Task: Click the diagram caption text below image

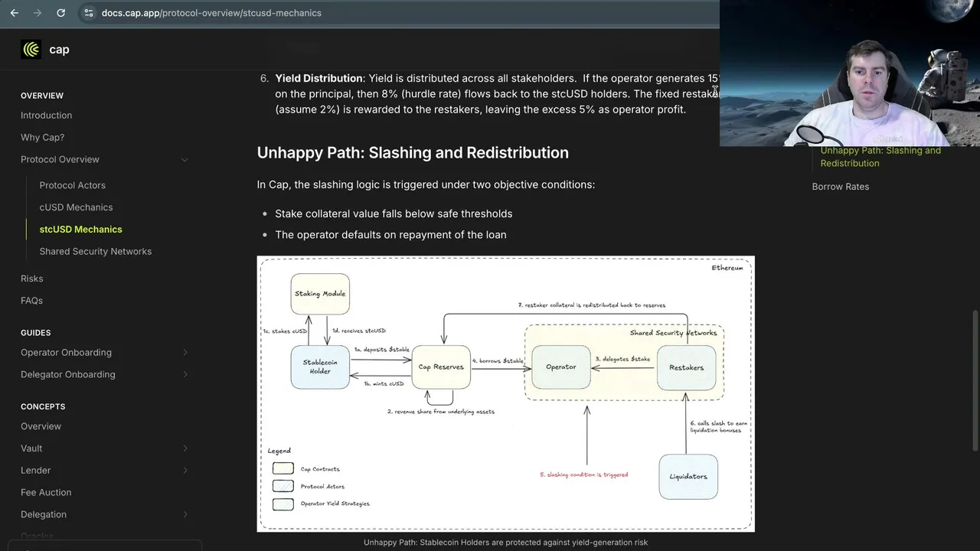Action: pyautogui.click(x=505, y=543)
